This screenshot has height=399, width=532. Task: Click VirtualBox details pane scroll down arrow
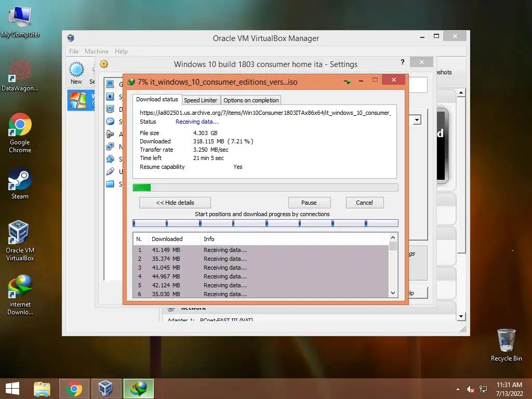tap(461, 316)
